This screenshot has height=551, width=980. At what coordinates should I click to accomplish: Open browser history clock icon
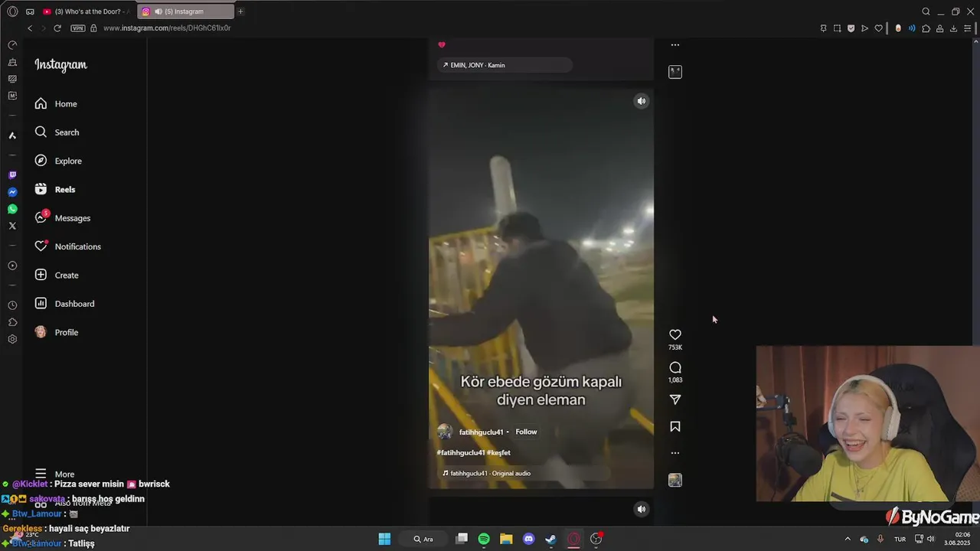tap(12, 305)
